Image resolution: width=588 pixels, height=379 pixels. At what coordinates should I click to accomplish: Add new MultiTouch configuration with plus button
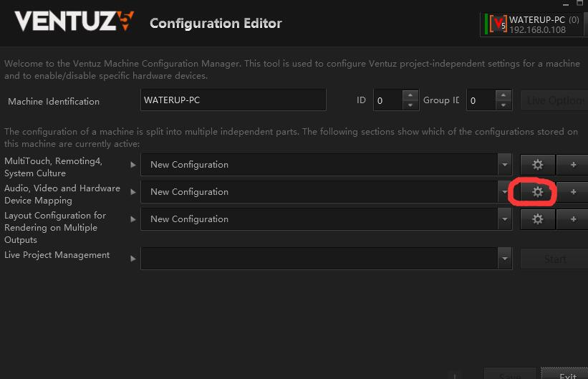[573, 164]
